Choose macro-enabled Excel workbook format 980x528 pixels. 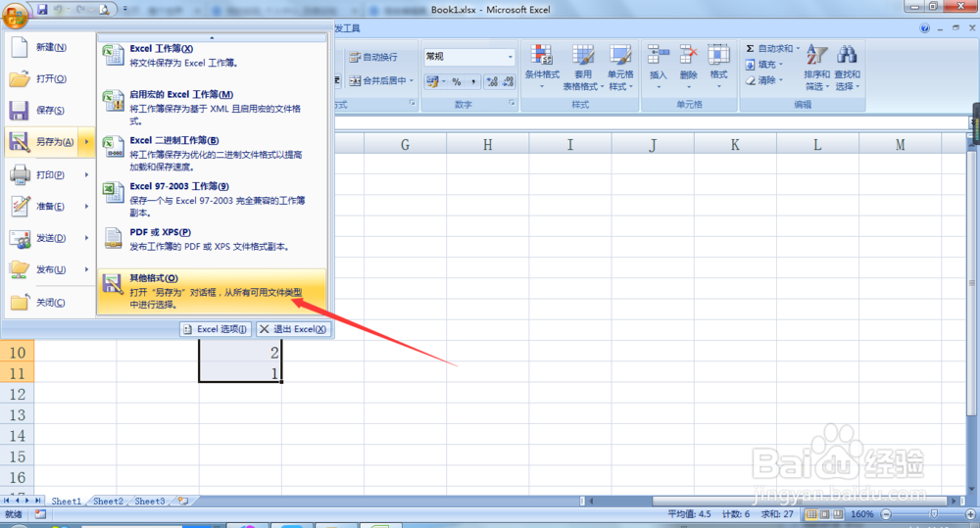point(212,108)
